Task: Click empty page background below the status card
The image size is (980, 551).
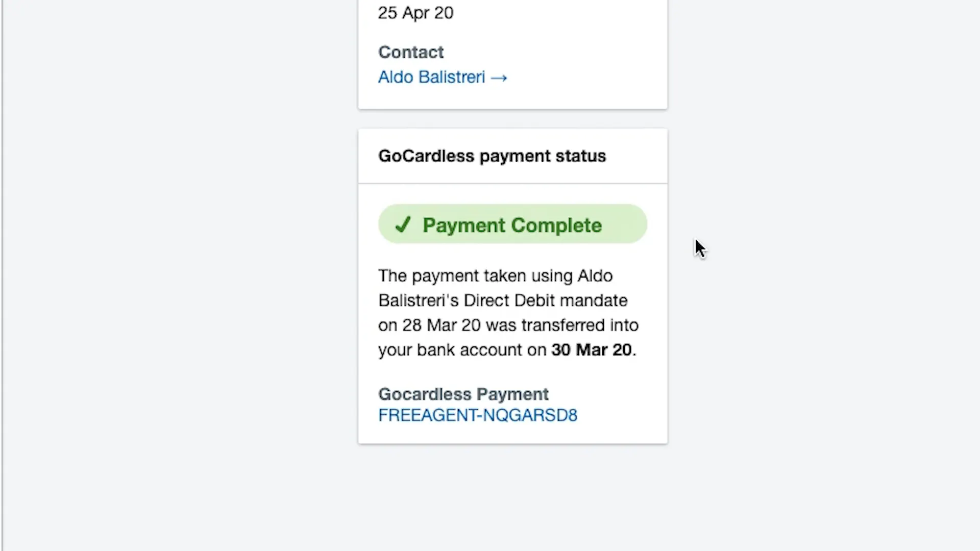Action: (x=512, y=495)
